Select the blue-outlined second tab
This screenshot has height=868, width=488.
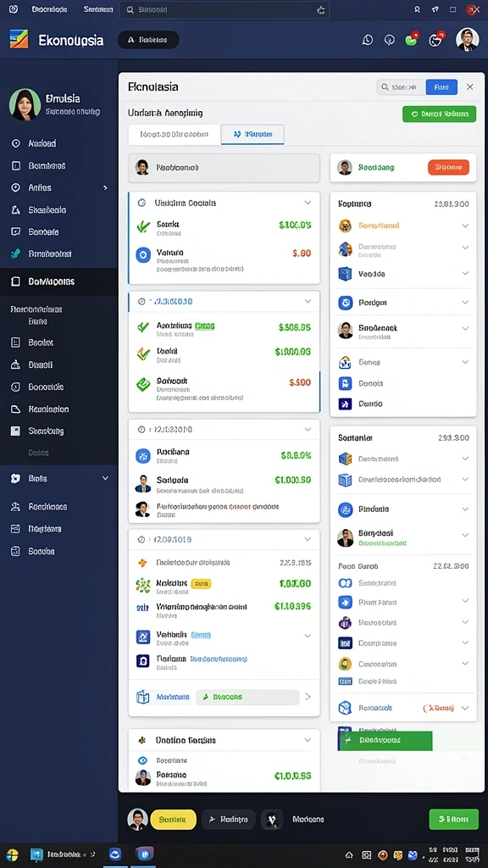252,135
